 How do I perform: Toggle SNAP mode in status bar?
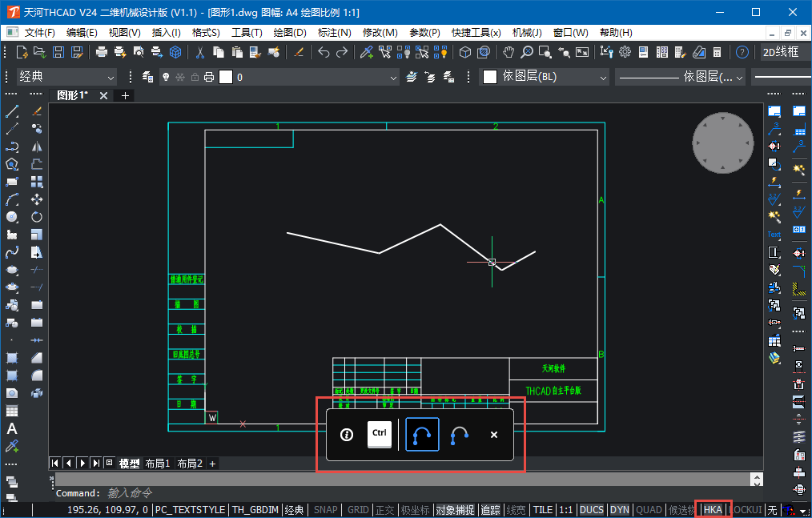pyautogui.click(x=326, y=510)
